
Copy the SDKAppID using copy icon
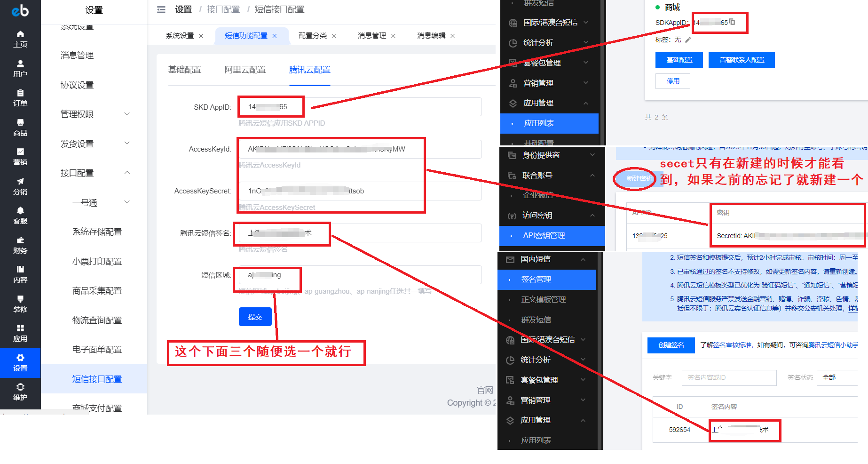[732, 22]
